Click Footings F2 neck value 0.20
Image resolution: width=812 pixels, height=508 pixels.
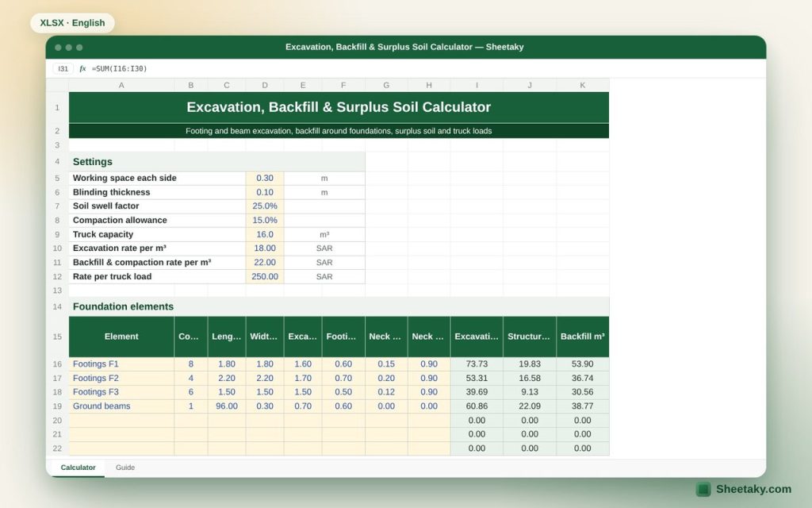pyautogui.click(x=386, y=378)
